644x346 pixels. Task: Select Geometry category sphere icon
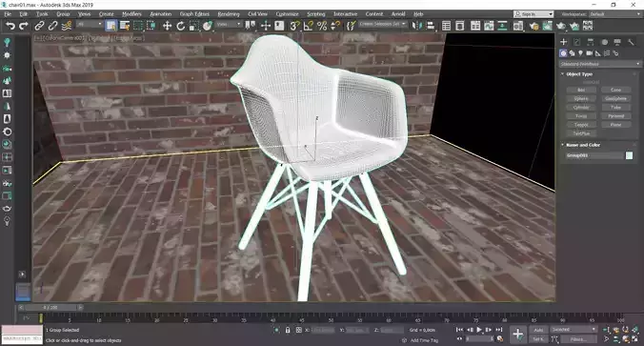point(563,53)
